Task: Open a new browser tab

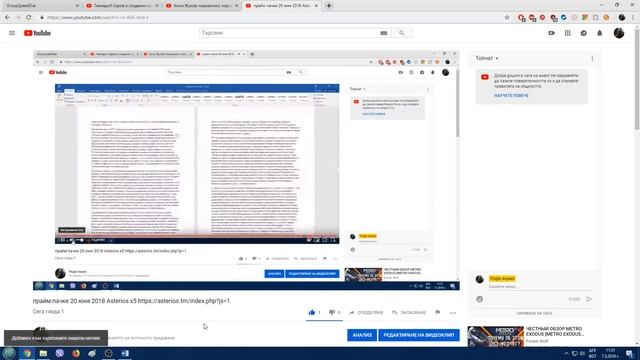Action: click(x=329, y=6)
